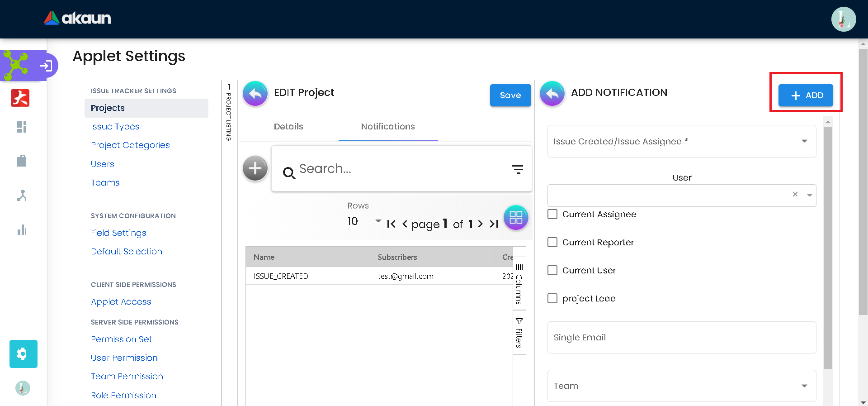Open the red applet icon in sidebar
The width and height of the screenshot is (868, 406).
[20, 98]
